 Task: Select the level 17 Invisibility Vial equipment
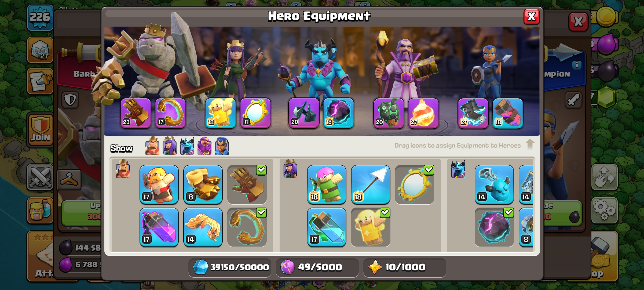pos(327,227)
